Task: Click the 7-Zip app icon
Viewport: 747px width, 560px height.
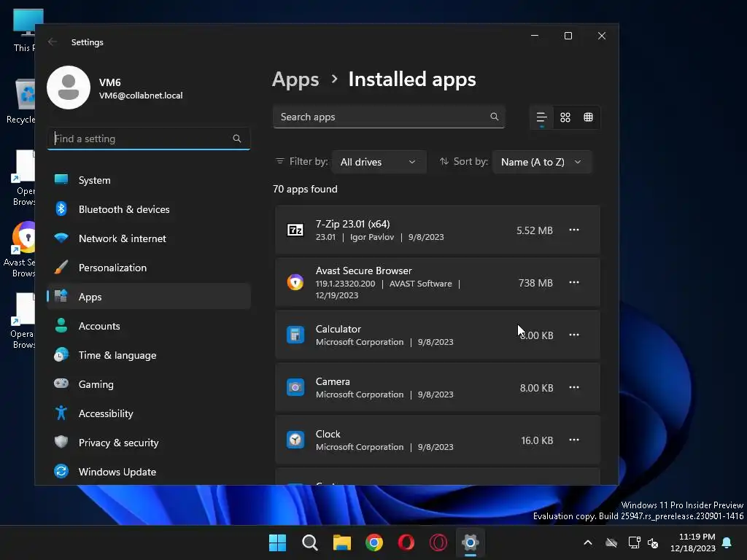Action: point(295,230)
